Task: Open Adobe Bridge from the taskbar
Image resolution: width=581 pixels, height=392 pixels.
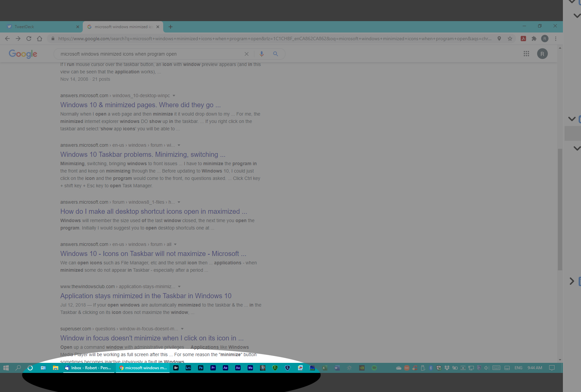Action: tap(176, 368)
